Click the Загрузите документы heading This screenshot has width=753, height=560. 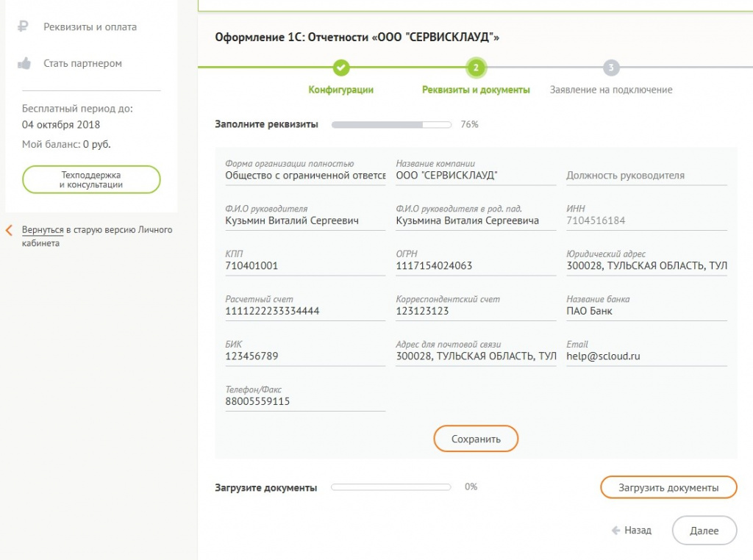[266, 487]
